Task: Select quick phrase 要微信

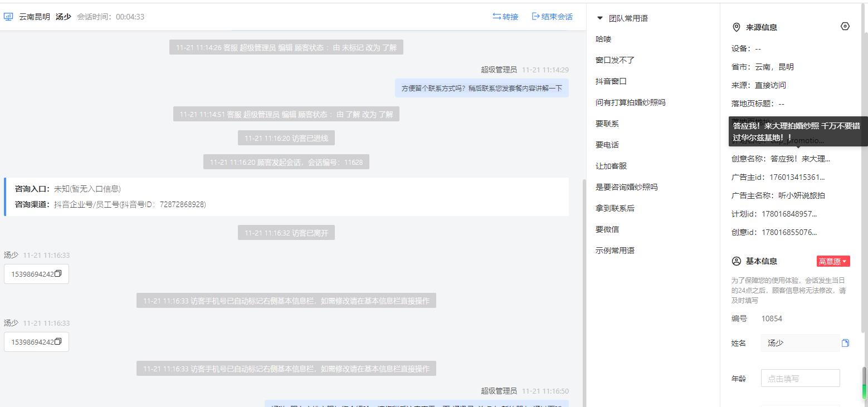Action: pyautogui.click(x=607, y=229)
